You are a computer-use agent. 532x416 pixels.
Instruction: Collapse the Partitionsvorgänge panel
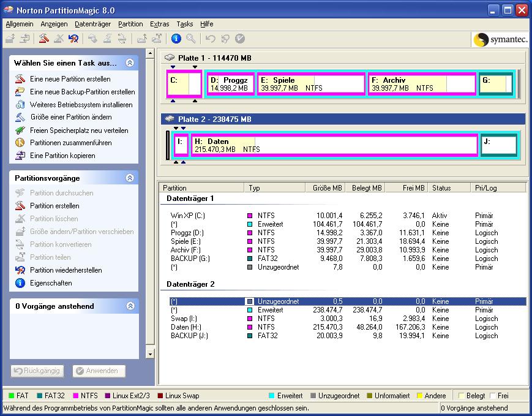tap(130, 178)
